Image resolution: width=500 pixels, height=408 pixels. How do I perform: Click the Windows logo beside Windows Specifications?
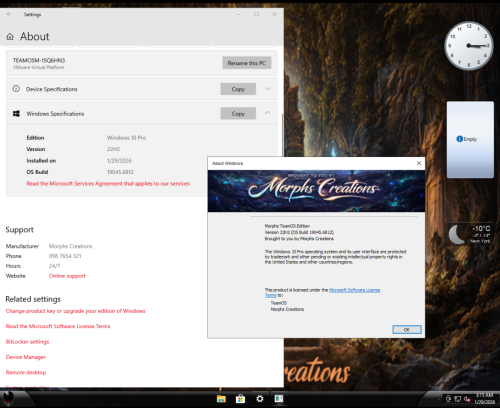point(16,114)
